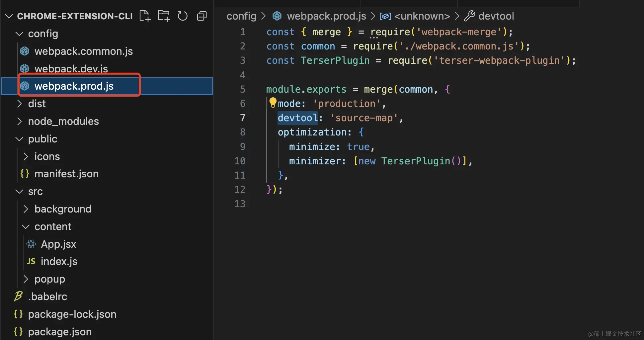Click 'terser-webpack-plugin' string on line 3
644x340 pixels.
coord(499,60)
